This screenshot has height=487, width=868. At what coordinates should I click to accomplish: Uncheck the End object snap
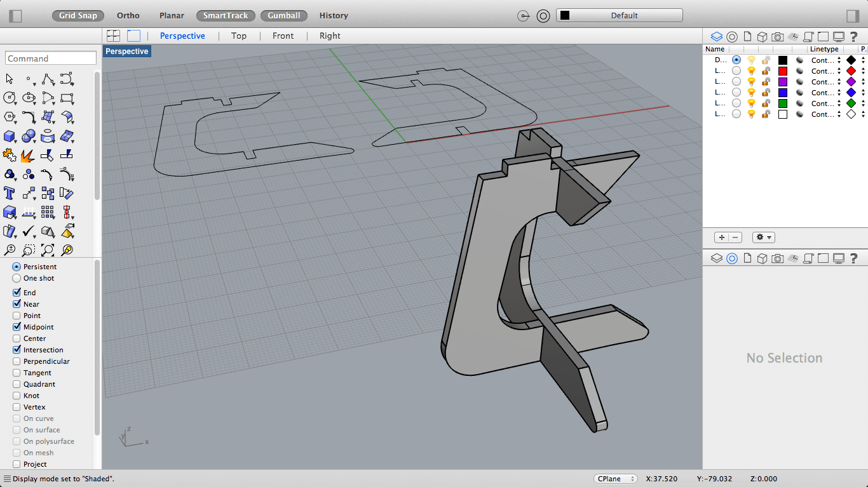coord(17,293)
